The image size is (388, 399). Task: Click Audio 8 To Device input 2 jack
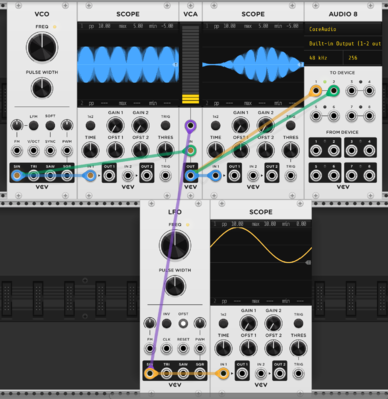pos(334,91)
